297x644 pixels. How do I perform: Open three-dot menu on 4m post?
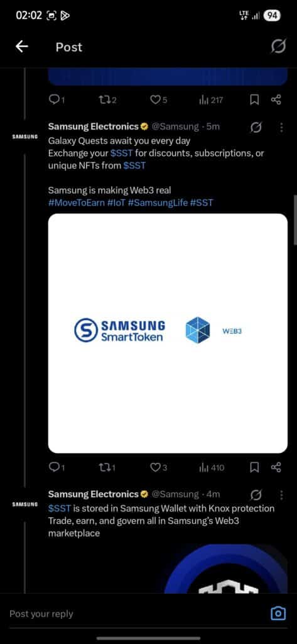(x=281, y=496)
